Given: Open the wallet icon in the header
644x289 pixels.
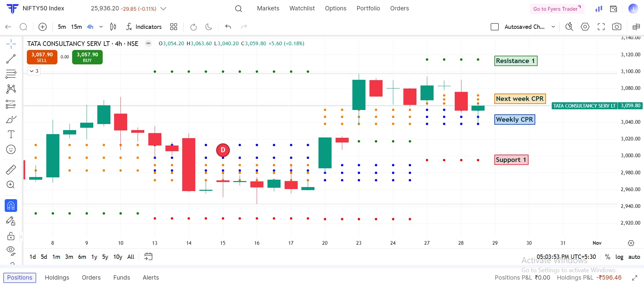Looking at the screenshot, I should pyautogui.click(x=613, y=9).
